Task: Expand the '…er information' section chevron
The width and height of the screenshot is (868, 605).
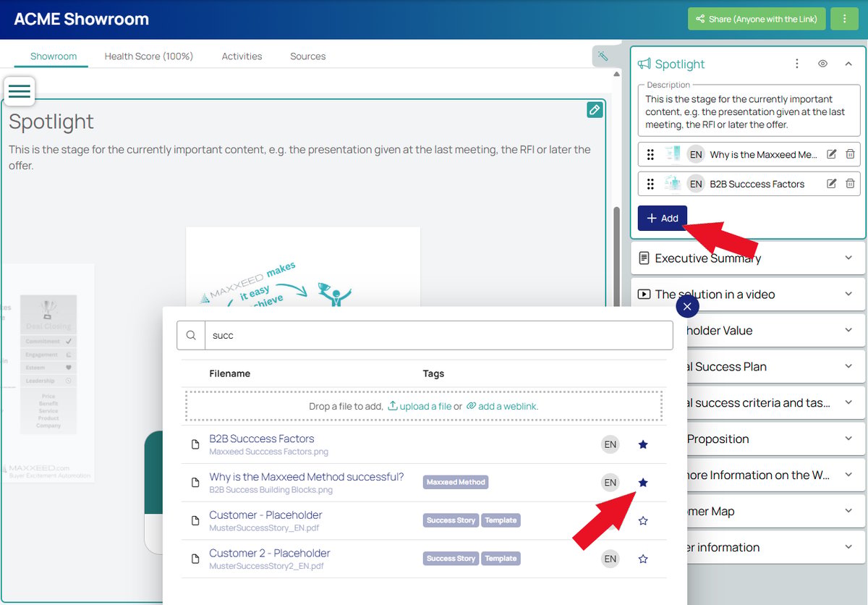Action: 848,547
